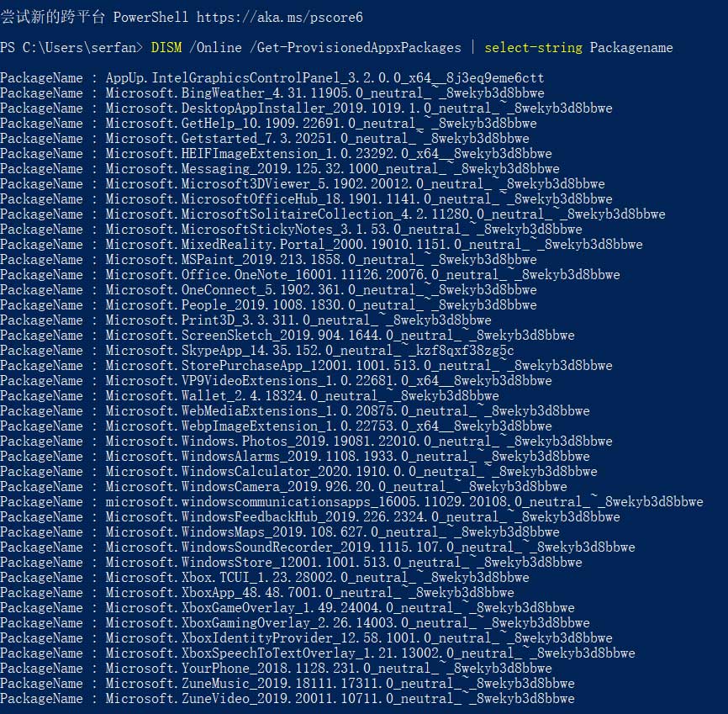Click the Microsoft.WindowsFeedbackHub package name
This screenshot has height=714, width=728.
coord(362,517)
